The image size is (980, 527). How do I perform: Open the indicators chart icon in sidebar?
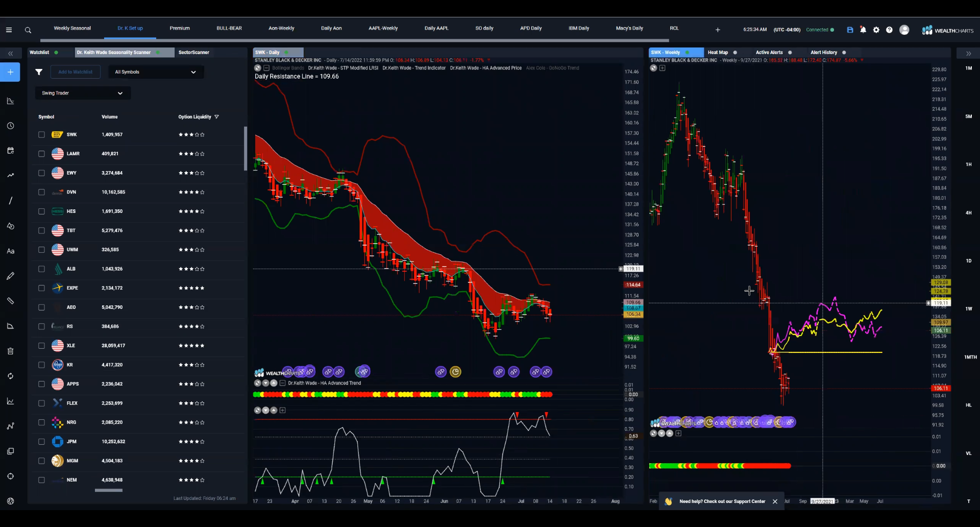point(10,101)
